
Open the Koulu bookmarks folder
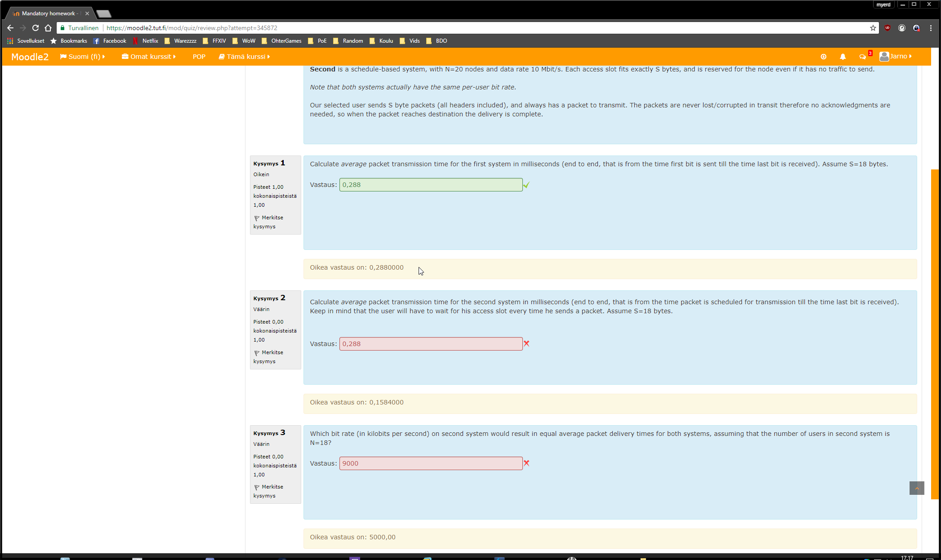382,41
